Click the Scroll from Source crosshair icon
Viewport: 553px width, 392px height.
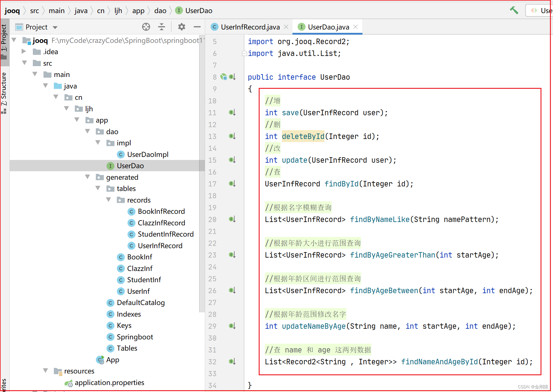click(x=146, y=27)
